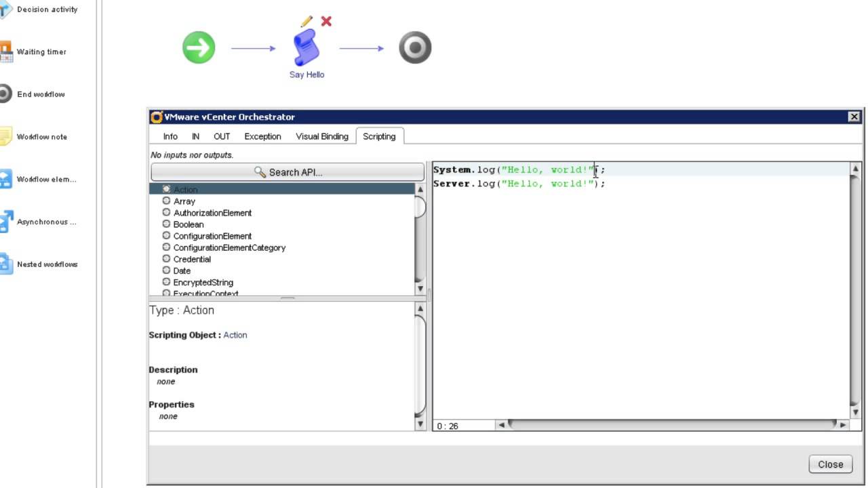Switch to the Scripting tab
Screen dimensions: 868x488
click(x=379, y=136)
